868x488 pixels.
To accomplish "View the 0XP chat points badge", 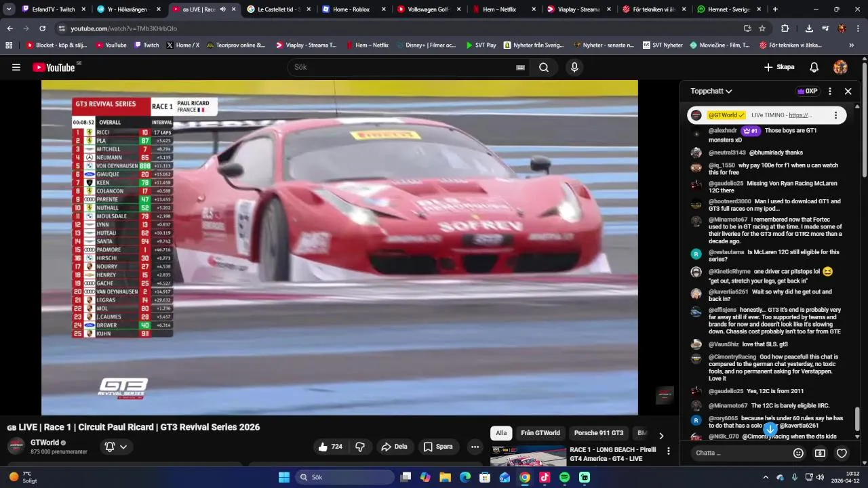I will pyautogui.click(x=806, y=91).
